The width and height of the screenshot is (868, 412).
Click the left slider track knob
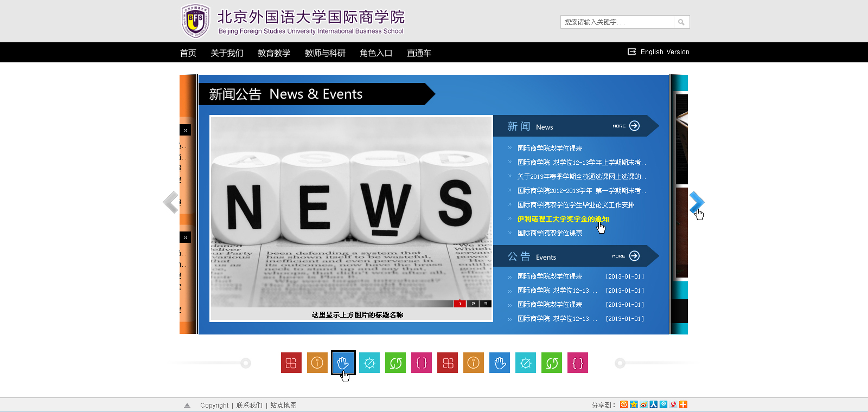246,363
